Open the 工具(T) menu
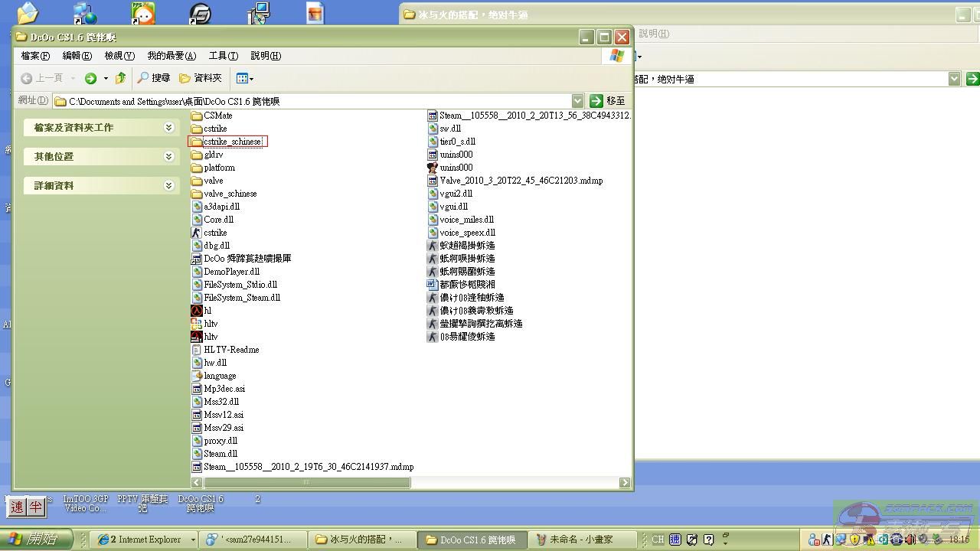Screen dimensions: 980x551 223,56
